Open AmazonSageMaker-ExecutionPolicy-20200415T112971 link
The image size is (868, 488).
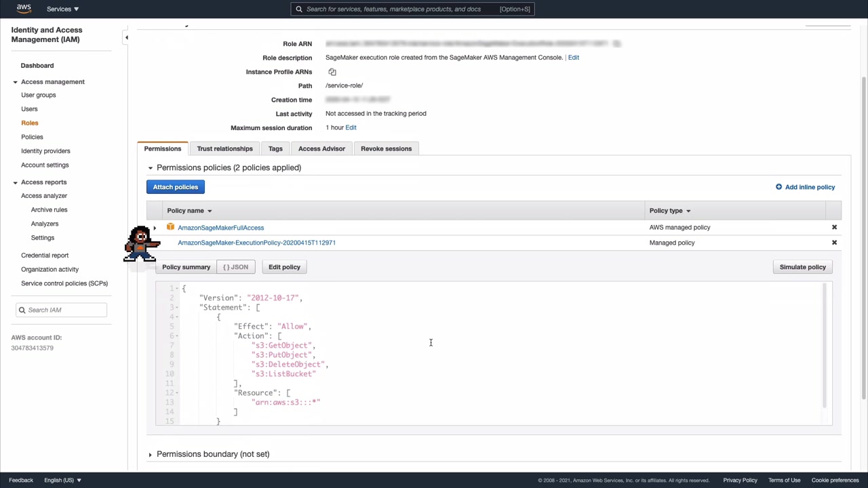pos(256,243)
